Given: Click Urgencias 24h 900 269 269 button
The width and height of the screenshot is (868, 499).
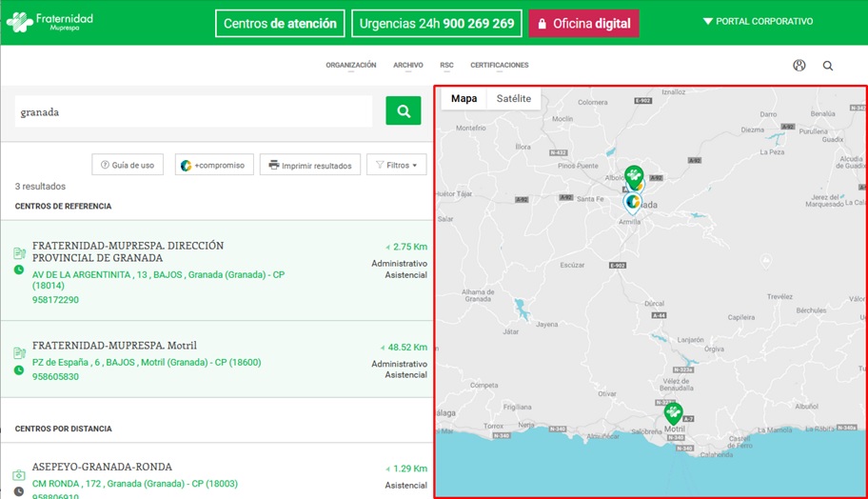Looking at the screenshot, I should pos(437,23).
